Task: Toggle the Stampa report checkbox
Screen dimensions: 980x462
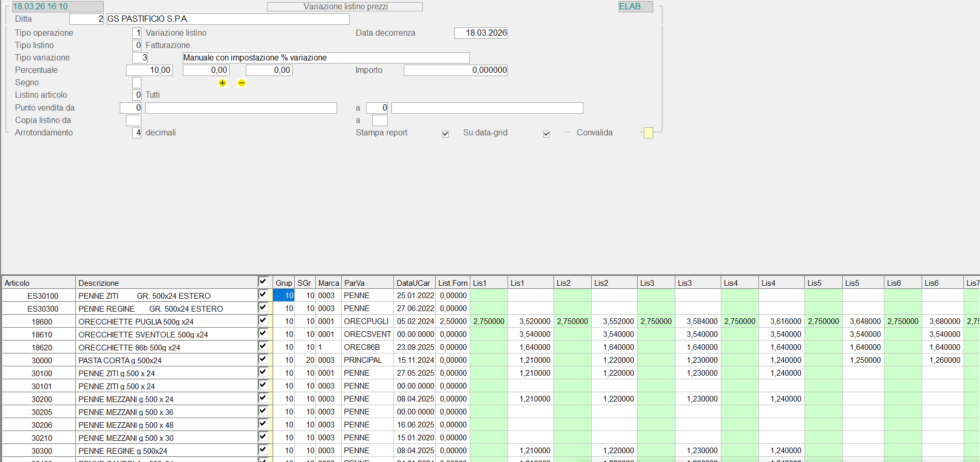Action: point(445,134)
